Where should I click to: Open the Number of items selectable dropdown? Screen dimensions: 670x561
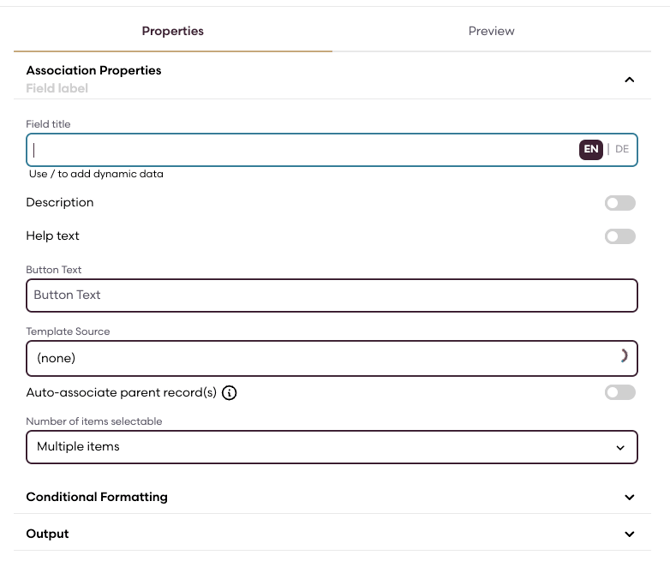(330, 447)
